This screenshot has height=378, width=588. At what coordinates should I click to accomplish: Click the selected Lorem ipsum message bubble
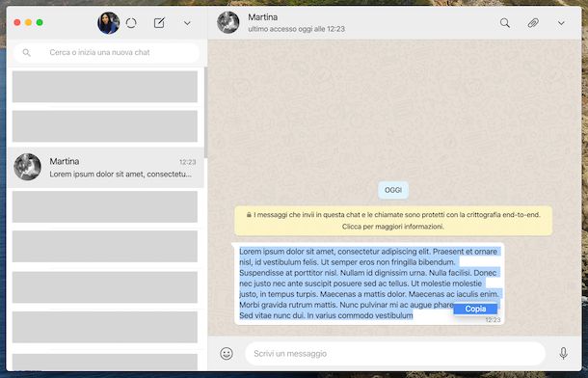click(369, 283)
